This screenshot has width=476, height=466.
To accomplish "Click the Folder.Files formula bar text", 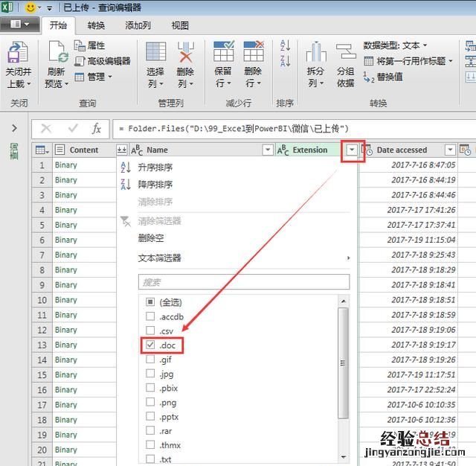I will point(234,129).
